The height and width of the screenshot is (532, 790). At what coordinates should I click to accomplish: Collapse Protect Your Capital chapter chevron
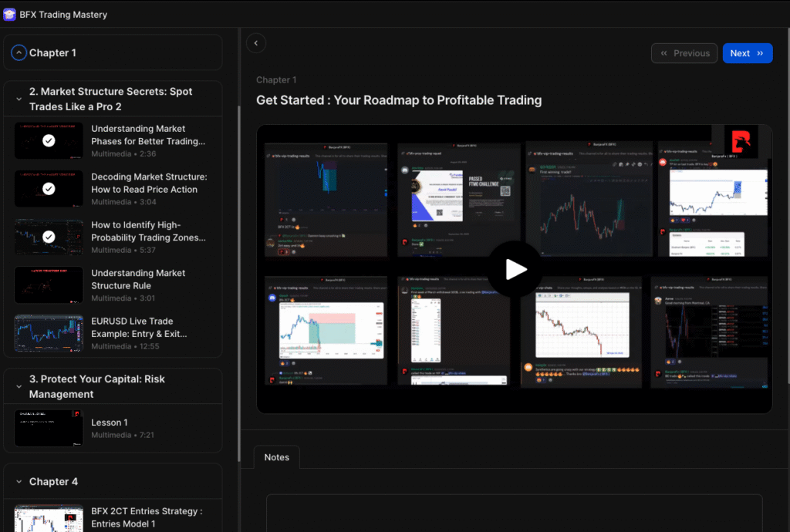pos(19,386)
